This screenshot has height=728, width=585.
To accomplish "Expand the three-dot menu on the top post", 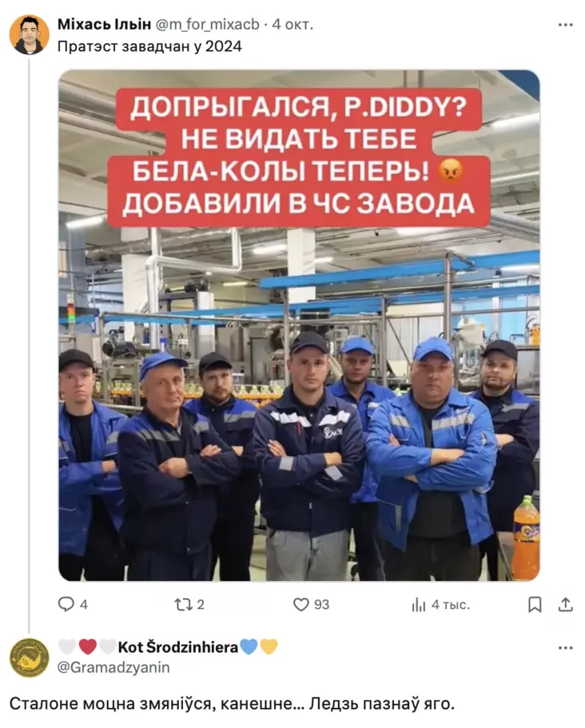I will (565, 25).
